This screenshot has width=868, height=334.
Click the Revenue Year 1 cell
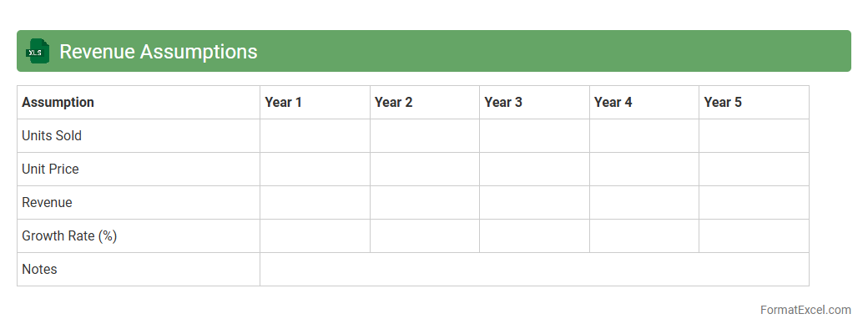tap(315, 202)
